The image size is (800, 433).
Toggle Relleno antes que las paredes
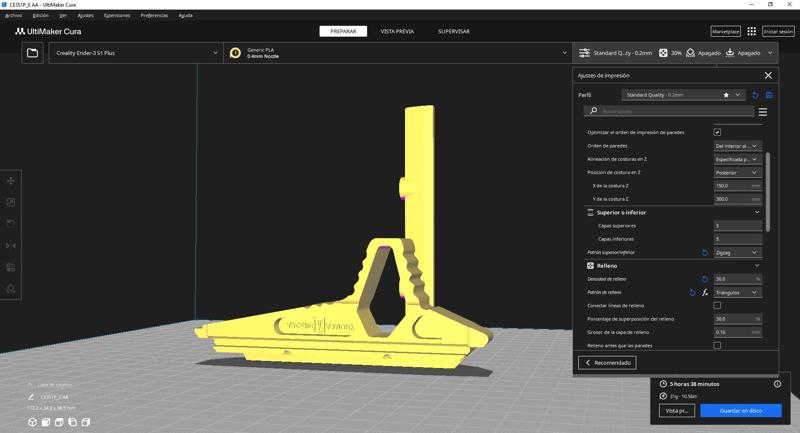point(717,346)
